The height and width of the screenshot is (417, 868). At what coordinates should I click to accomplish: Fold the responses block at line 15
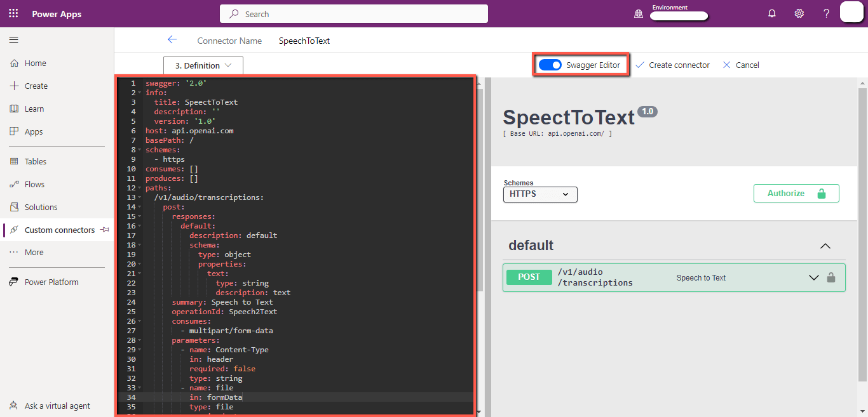pyautogui.click(x=140, y=216)
